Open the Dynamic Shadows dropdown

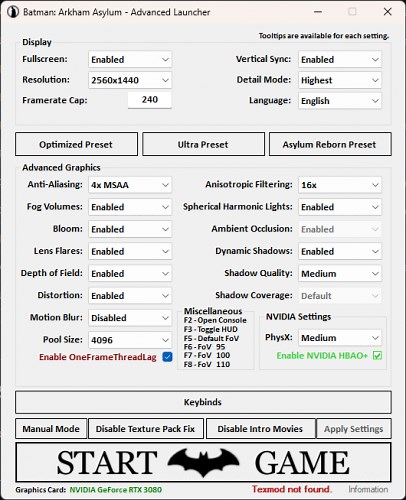[x=340, y=251]
